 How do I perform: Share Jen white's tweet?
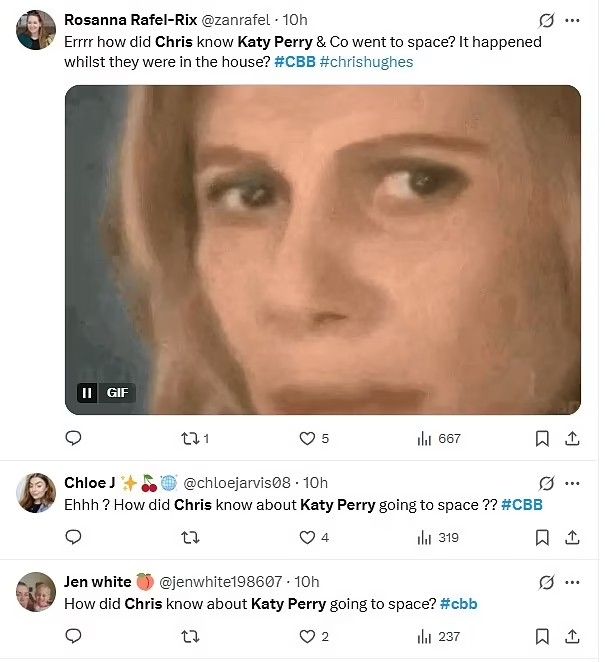572,636
